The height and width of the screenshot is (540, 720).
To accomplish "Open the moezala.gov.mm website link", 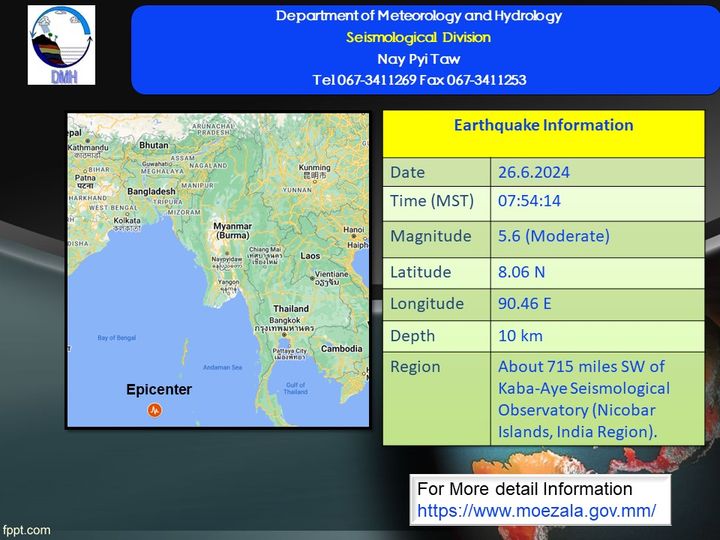I will tap(536, 510).
